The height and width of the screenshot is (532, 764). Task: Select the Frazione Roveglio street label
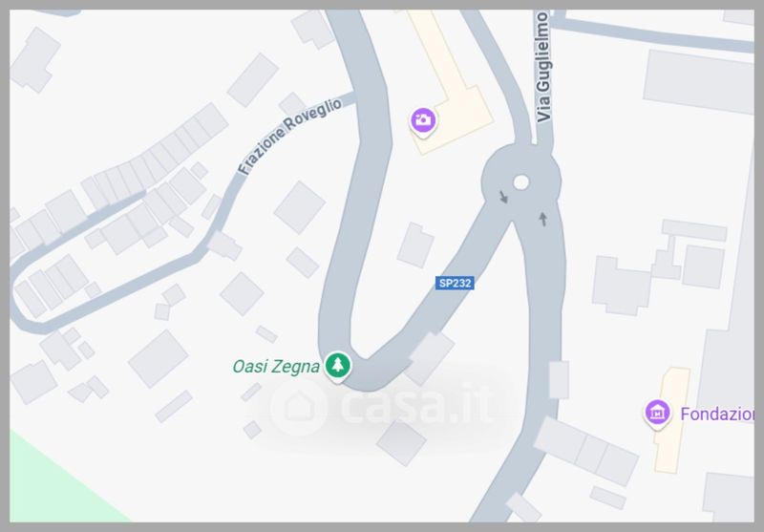[290, 136]
